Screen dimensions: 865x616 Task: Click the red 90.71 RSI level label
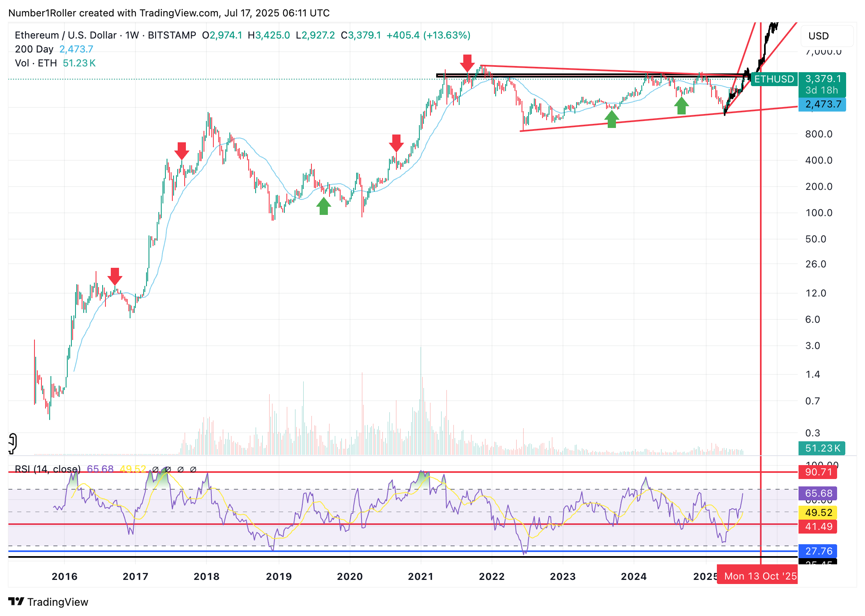click(x=818, y=472)
